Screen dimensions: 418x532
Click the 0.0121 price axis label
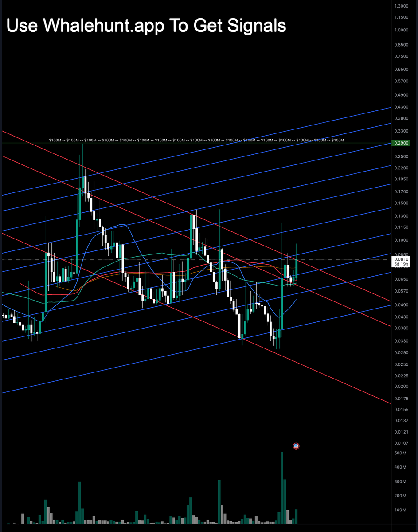tap(401, 432)
